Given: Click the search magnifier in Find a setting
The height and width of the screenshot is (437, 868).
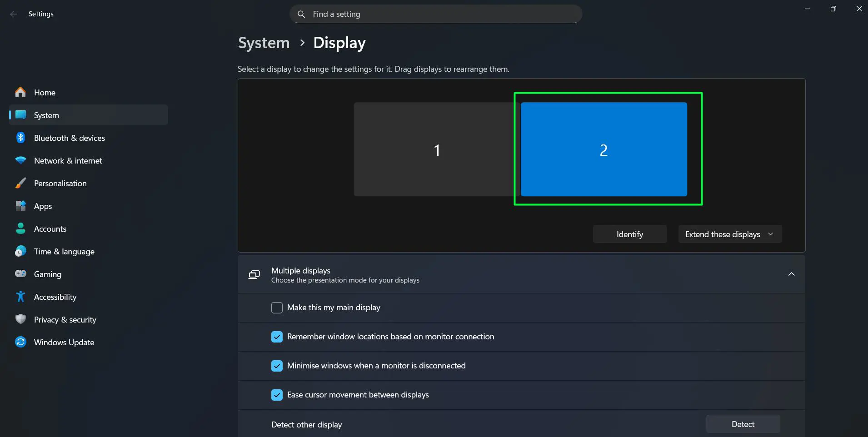Looking at the screenshot, I should (301, 14).
